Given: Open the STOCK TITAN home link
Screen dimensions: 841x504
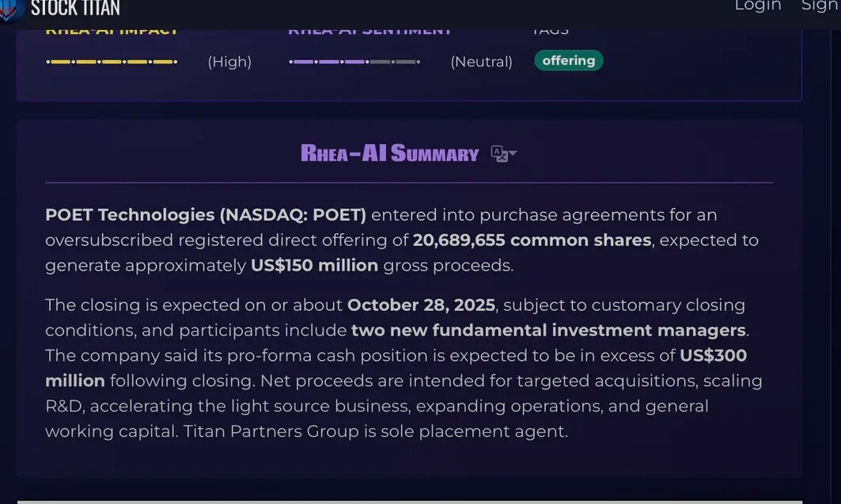Looking at the screenshot, I should pyautogui.click(x=75, y=9).
